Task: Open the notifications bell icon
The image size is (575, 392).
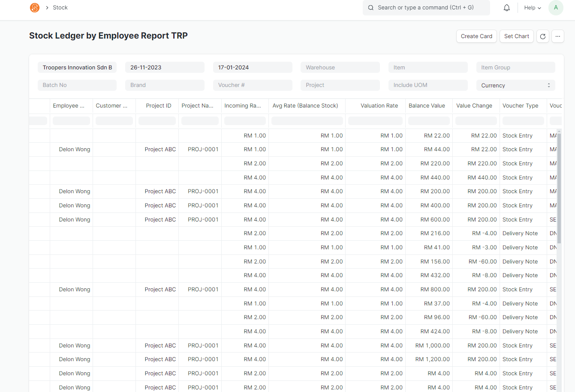Action: click(x=507, y=8)
